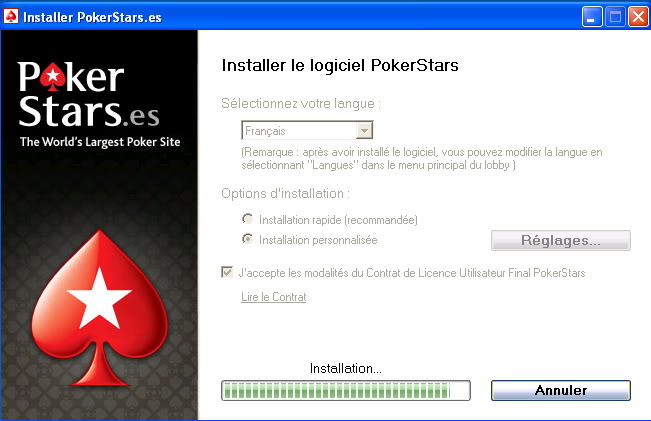This screenshot has width=651, height=421.
Task: Click the heading Installer le logiciel PokerStars
Action: tap(340, 65)
